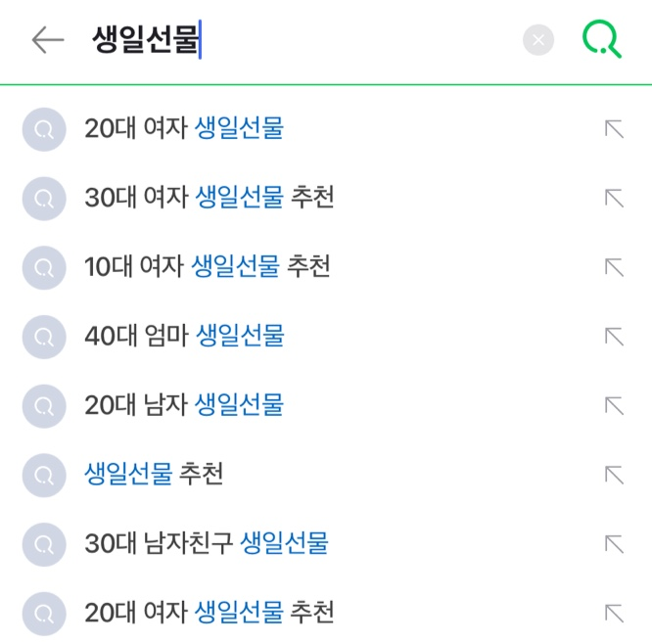The width and height of the screenshot is (652, 644).
Task: Clear the search text with X button
Action: [537, 40]
